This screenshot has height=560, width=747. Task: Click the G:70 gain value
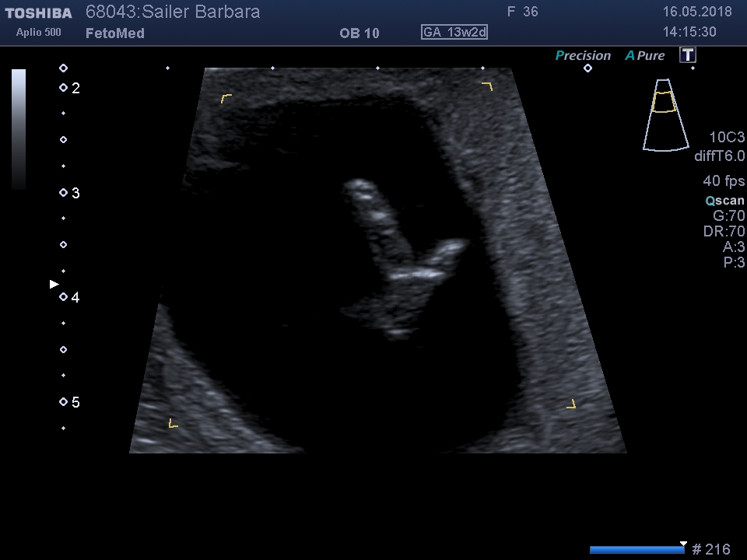tap(728, 216)
